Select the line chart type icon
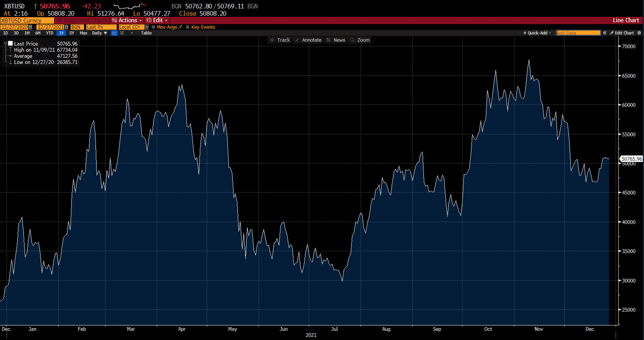Viewport: 644px width, 340px height. pos(114,33)
